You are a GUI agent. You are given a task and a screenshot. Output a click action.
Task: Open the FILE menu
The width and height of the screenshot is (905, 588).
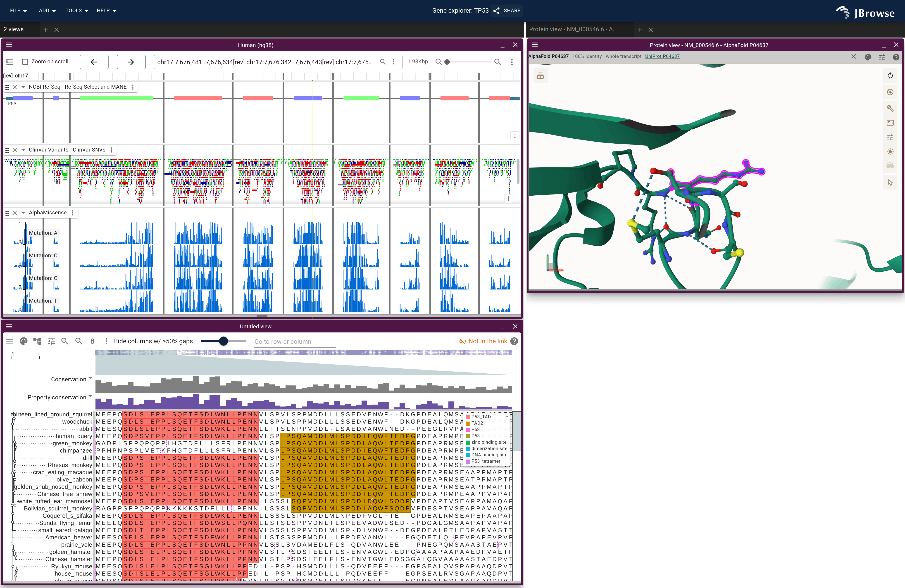click(x=18, y=11)
